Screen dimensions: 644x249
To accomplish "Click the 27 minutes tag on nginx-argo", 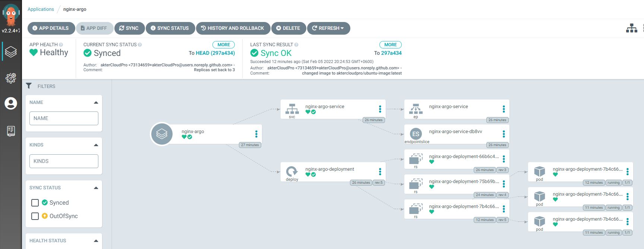I will point(250,145).
